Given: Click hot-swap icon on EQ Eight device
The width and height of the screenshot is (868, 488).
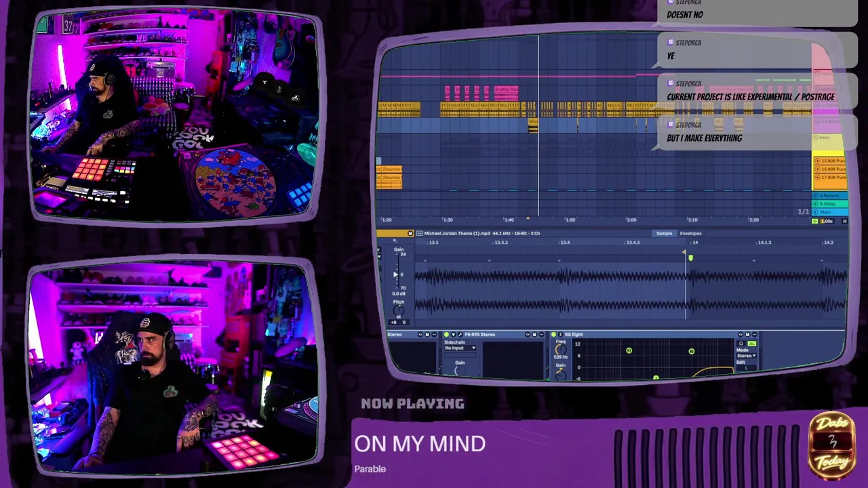Looking at the screenshot, I should pyautogui.click(x=741, y=334).
